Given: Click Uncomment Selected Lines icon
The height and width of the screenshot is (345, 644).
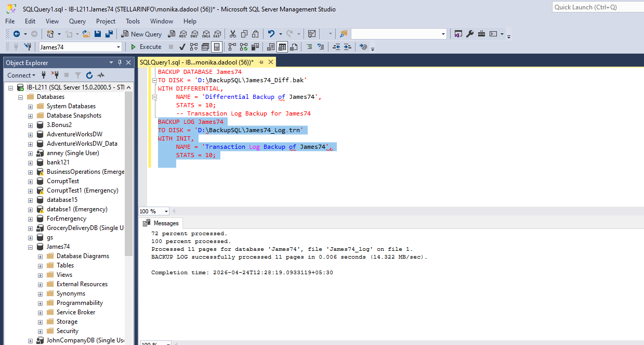Looking at the screenshot, I should [x=321, y=47].
